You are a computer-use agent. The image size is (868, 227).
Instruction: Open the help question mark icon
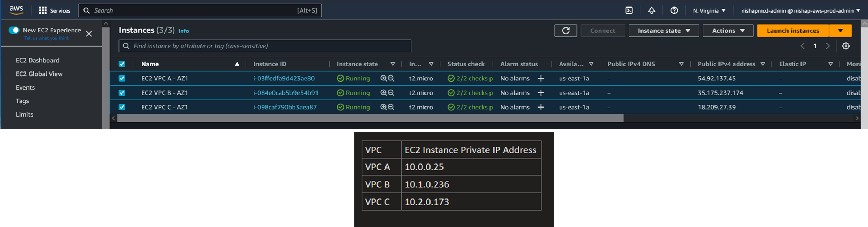(674, 10)
